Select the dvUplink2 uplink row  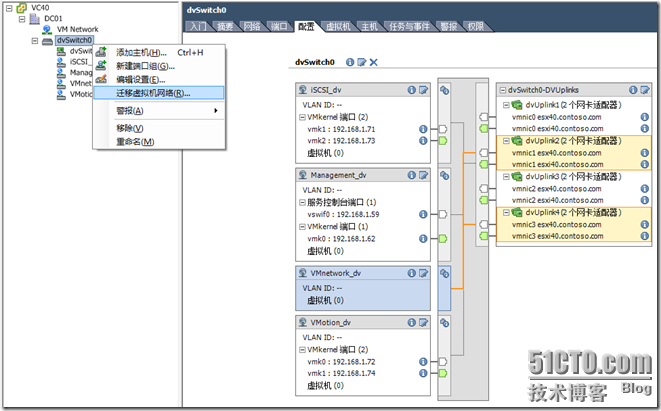point(574,141)
